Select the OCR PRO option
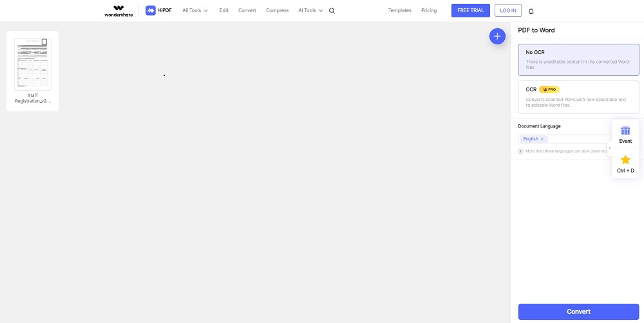 tap(578, 97)
